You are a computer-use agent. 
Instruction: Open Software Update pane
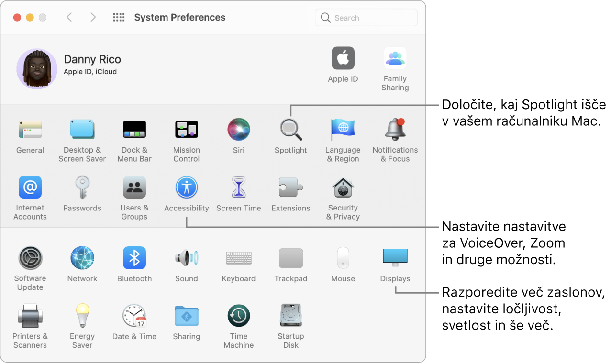click(x=30, y=258)
